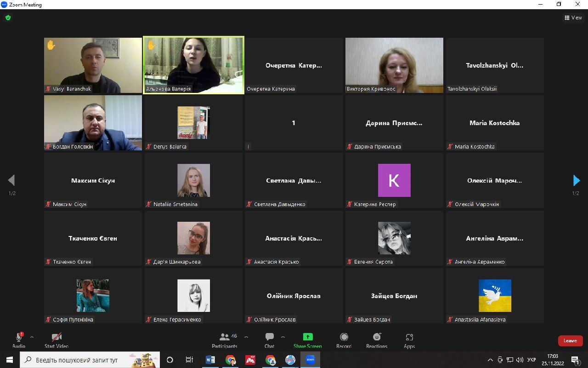Select Виктория Кривонос's video tile
This screenshot has width=588, height=368.
coord(394,65)
